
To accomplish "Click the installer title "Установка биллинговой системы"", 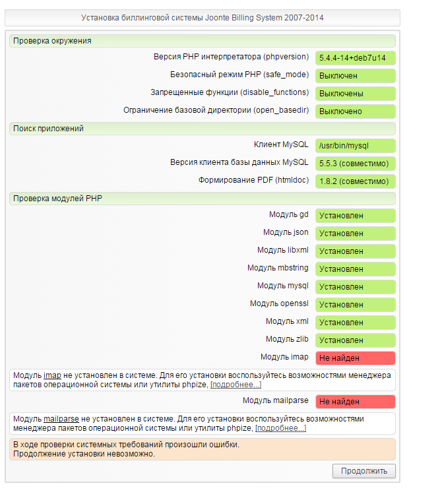I will 202,18.
